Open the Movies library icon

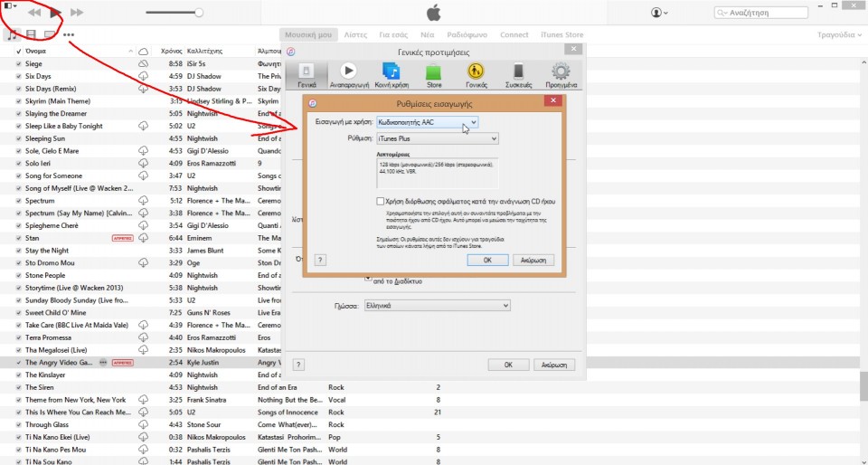31,35
